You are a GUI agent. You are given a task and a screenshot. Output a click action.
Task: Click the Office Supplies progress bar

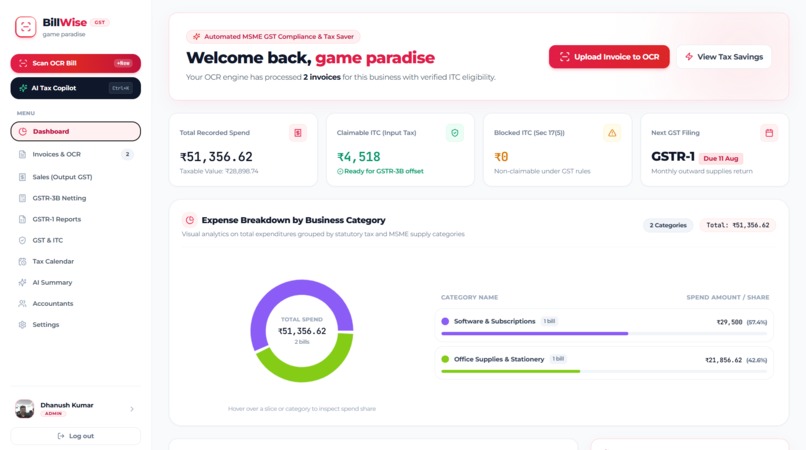click(x=604, y=371)
